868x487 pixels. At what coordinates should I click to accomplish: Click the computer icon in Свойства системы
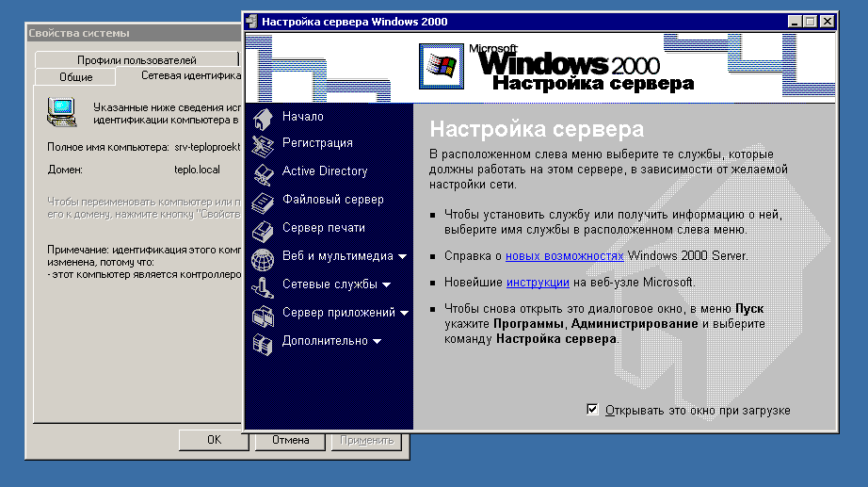pos(61,111)
